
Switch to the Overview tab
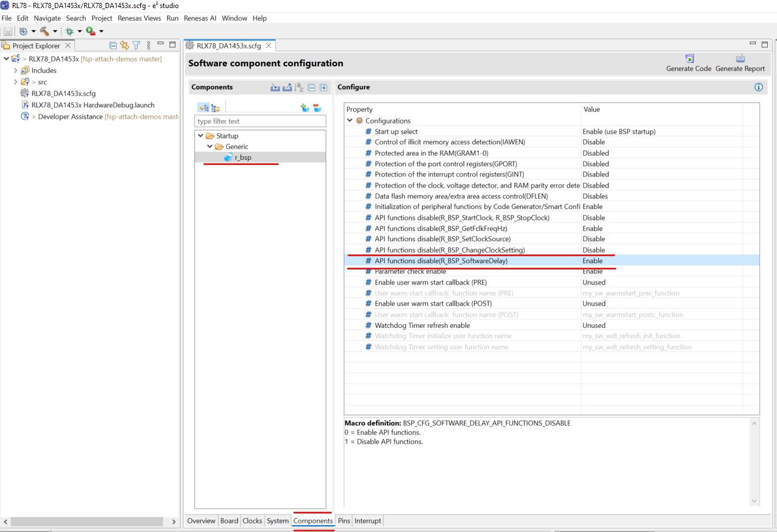[x=201, y=521]
